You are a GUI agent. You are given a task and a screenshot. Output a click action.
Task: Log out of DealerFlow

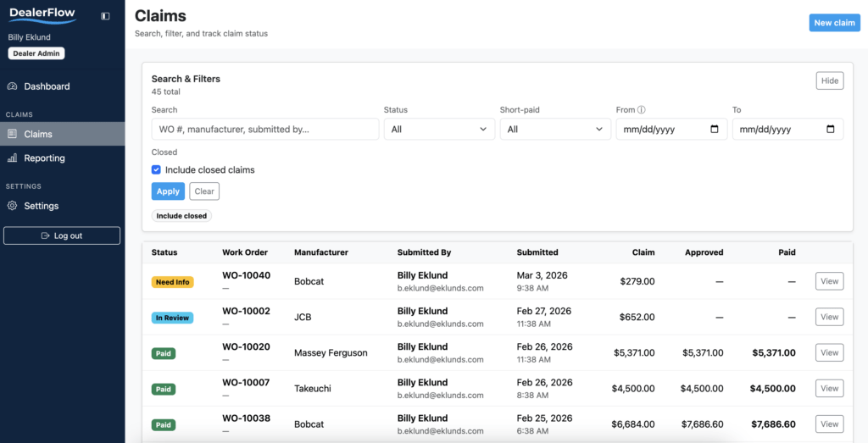click(x=62, y=235)
